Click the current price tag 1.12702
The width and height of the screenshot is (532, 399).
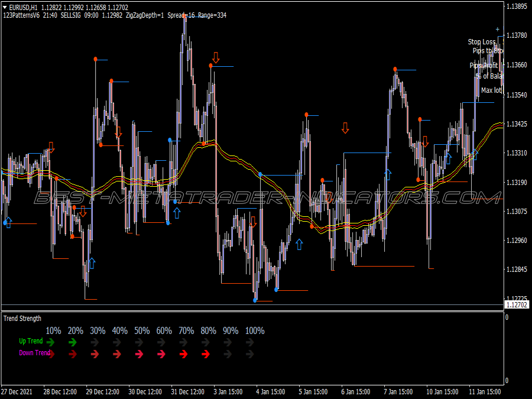(x=517, y=304)
